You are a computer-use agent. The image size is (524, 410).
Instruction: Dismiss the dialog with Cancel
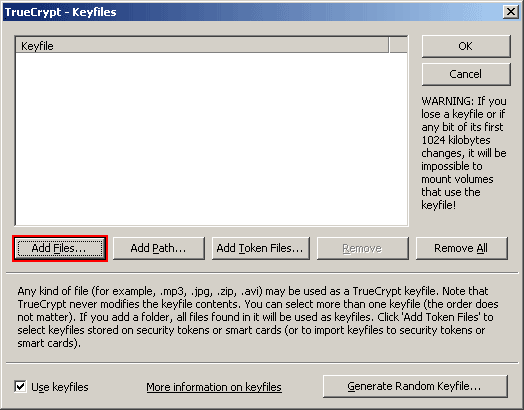point(466,74)
